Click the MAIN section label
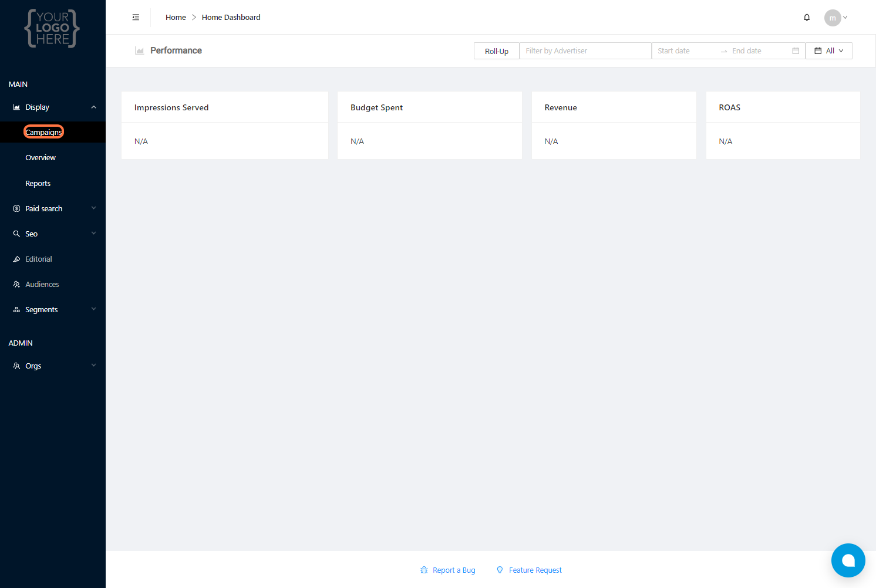 (18, 85)
